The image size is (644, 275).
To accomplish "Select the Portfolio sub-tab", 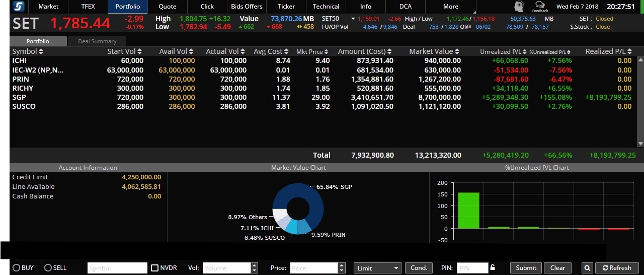I will (x=38, y=41).
